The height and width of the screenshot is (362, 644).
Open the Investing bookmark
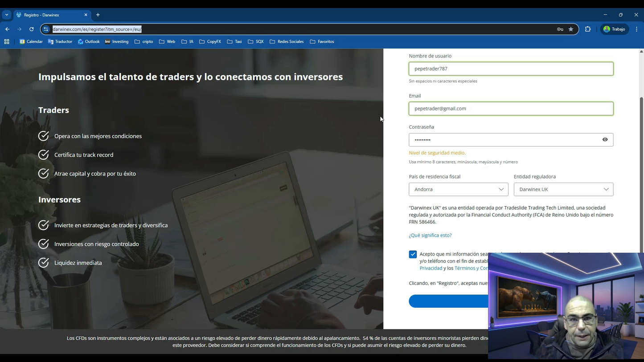(117, 41)
